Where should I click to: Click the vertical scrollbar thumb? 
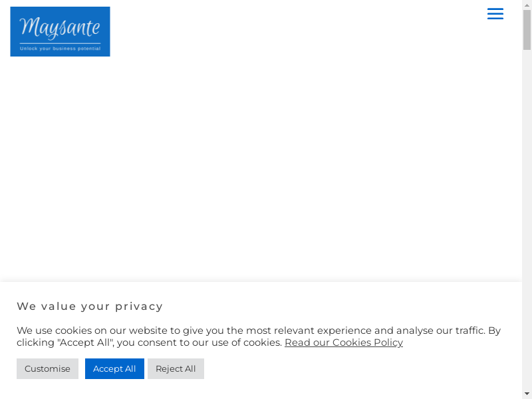click(x=527, y=30)
